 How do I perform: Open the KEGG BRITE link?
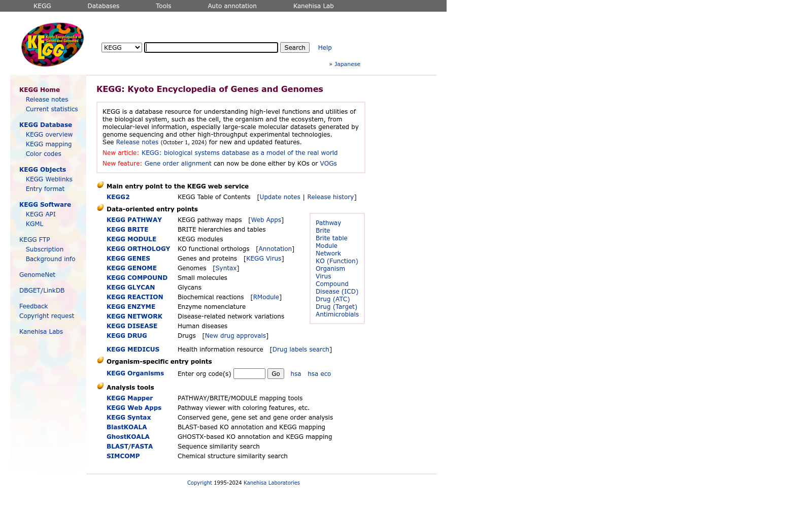pos(127,230)
